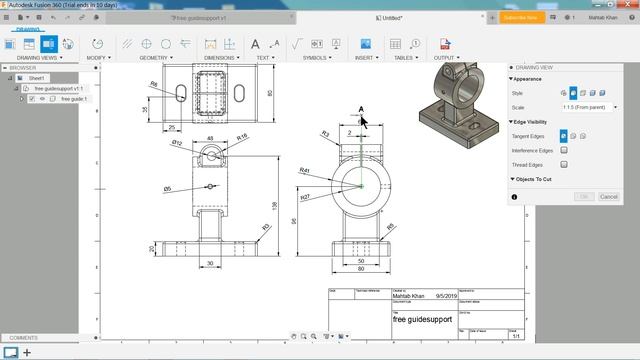Turn tangent edges off option
Viewport: 640px width, 360px height.
tap(583, 136)
